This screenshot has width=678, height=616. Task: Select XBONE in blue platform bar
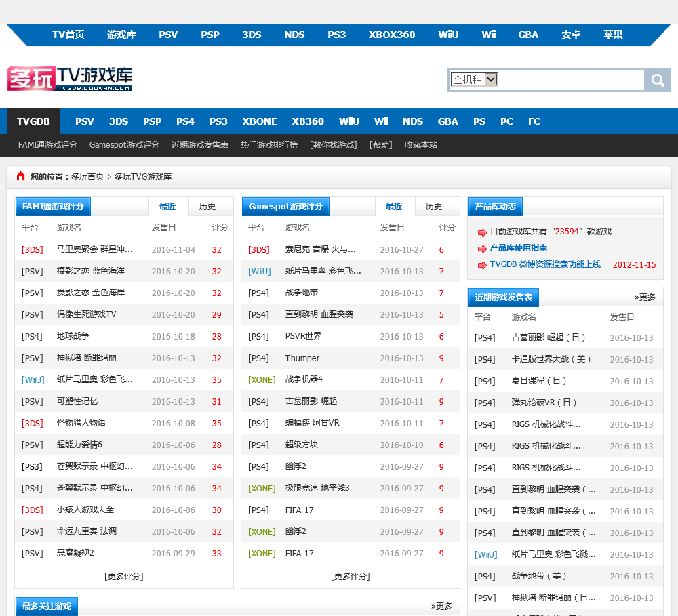(x=260, y=121)
